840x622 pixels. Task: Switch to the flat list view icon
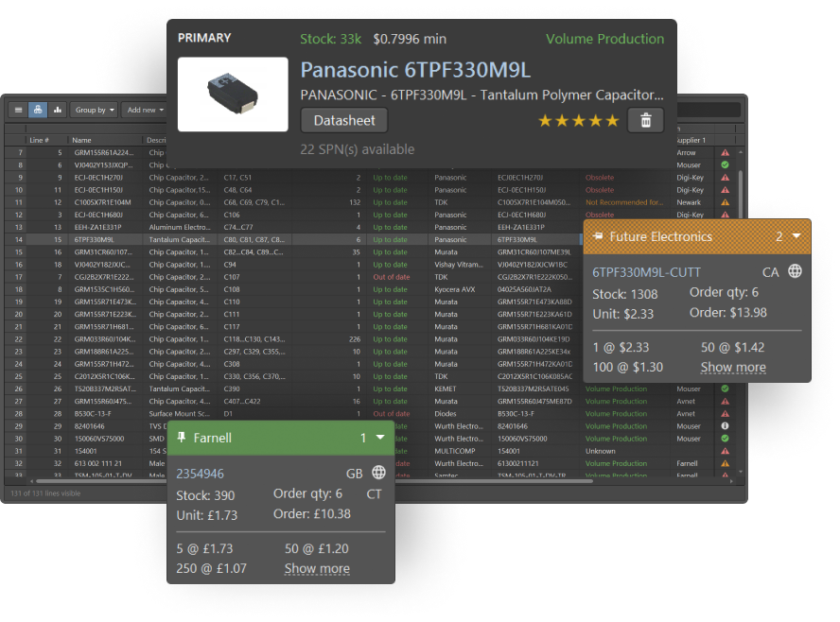18,110
